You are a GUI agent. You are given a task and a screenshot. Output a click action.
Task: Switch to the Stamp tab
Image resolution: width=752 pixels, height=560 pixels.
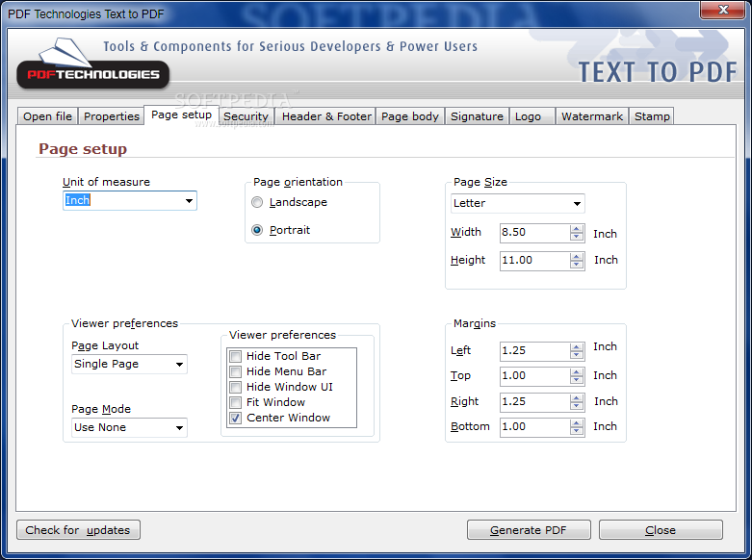tap(652, 116)
